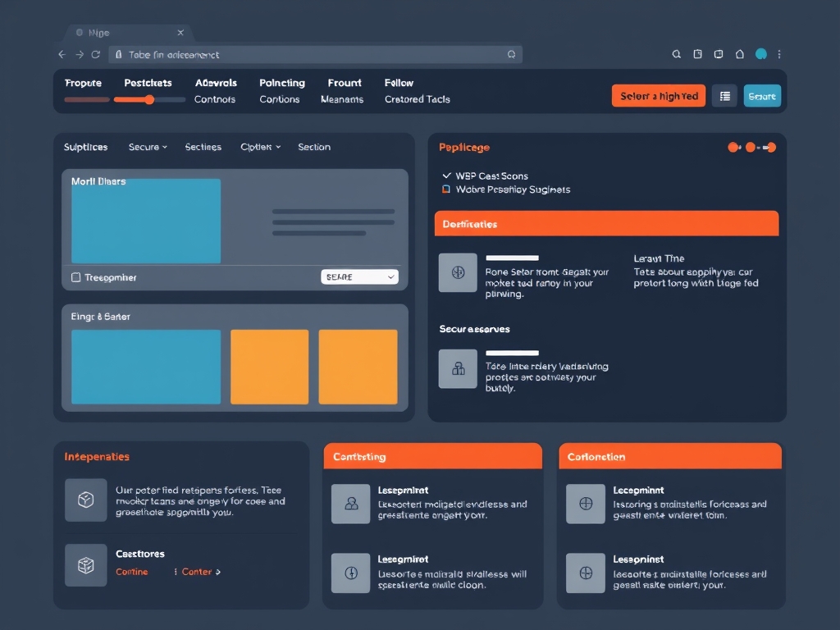Switch to the Pestckets tab
The image size is (840, 630).
[148, 83]
